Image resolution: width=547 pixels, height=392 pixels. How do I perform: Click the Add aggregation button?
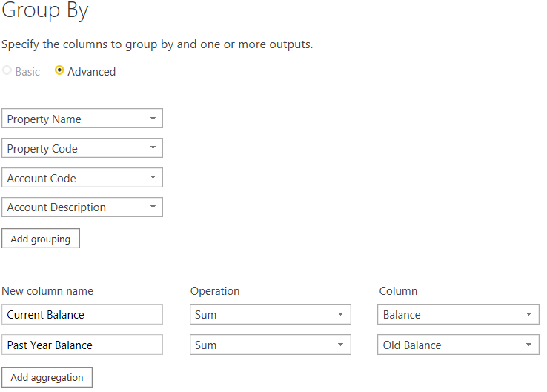[x=47, y=377]
